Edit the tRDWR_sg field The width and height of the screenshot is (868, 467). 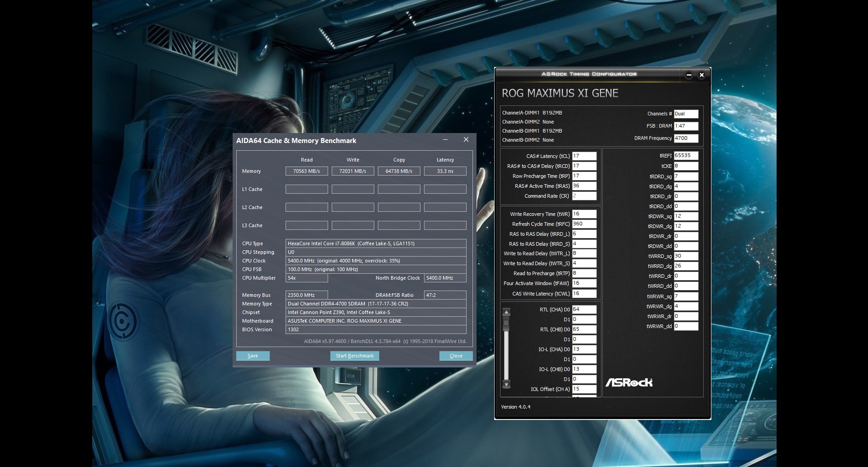coord(686,216)
